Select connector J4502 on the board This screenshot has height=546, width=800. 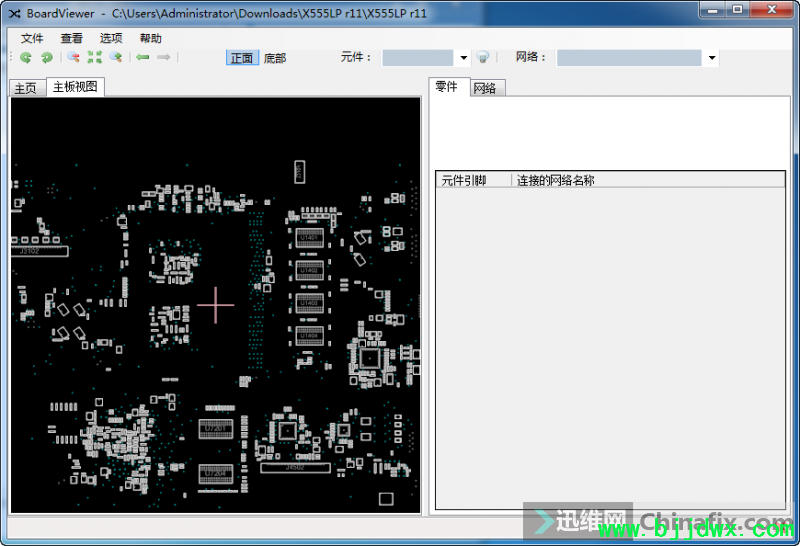coord(295,467)
